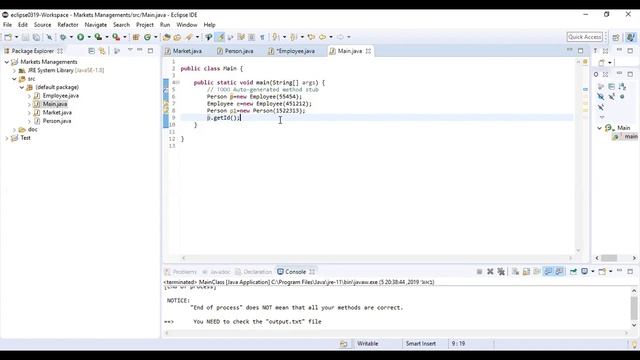The image size is (640, 360).
Task: Collapse the (default package) node
Action: click(22, 87)
